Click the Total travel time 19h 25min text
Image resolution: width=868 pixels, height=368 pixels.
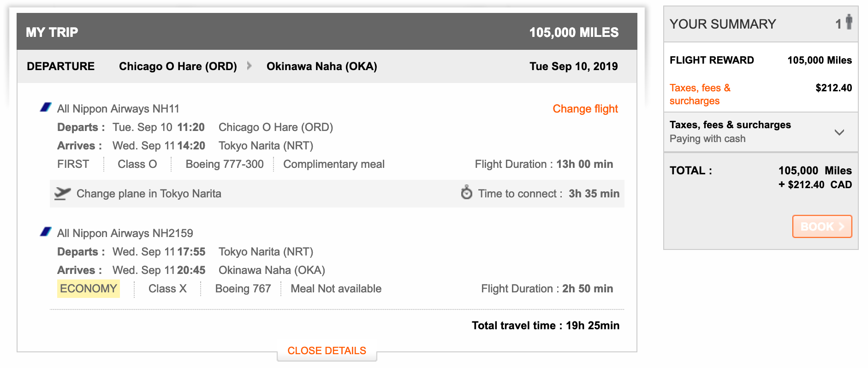tap(545, 326)
